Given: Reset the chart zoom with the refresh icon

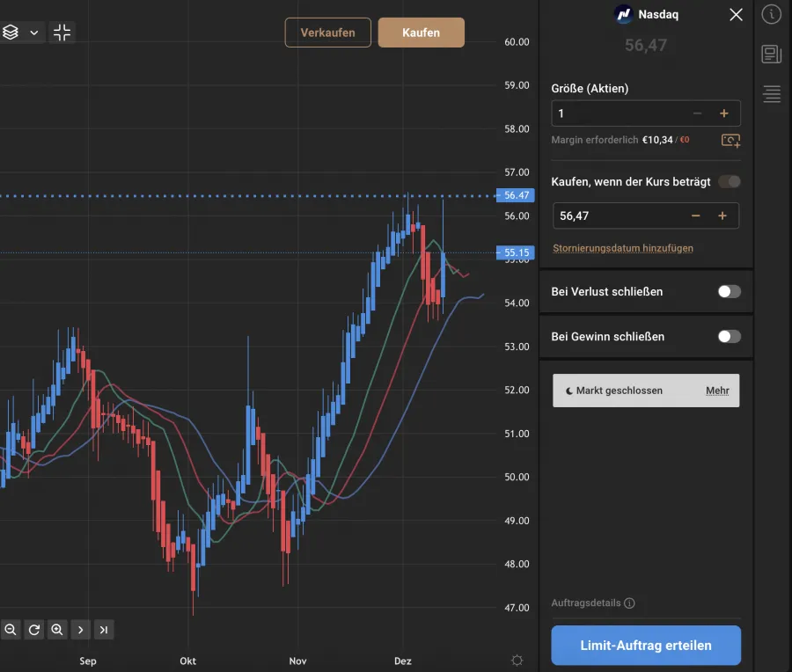Looking at the screenshot, I should click(33, 630).
